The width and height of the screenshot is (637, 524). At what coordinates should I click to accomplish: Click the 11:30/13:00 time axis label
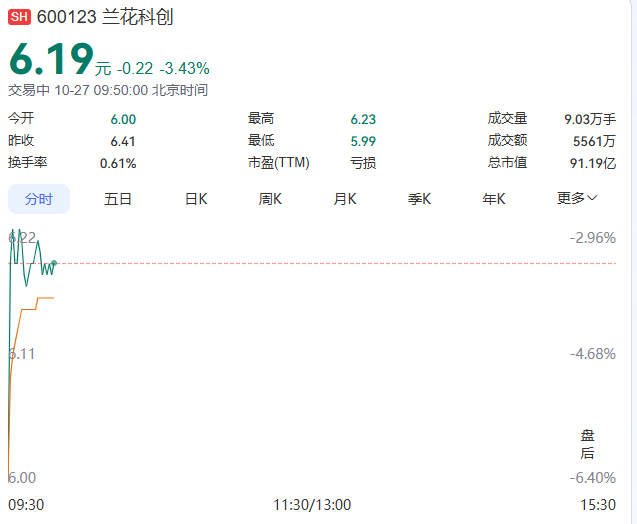point(312,505)
